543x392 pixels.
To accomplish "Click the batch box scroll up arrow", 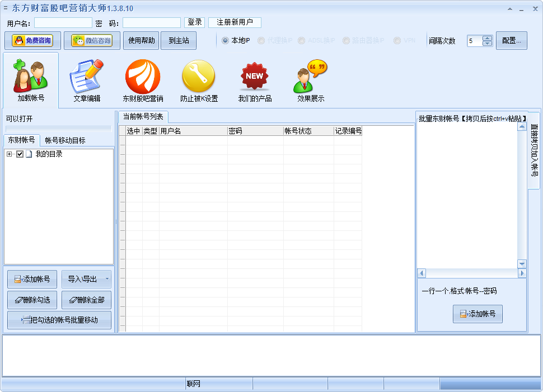I will click(x=522, y=127).
